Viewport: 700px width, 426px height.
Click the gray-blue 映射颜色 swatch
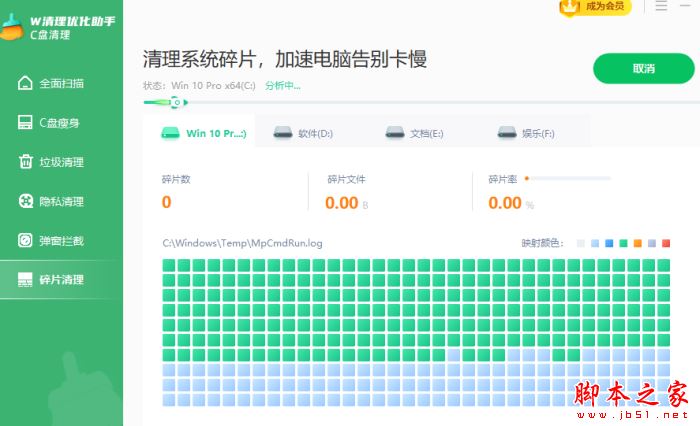(652, 243)
